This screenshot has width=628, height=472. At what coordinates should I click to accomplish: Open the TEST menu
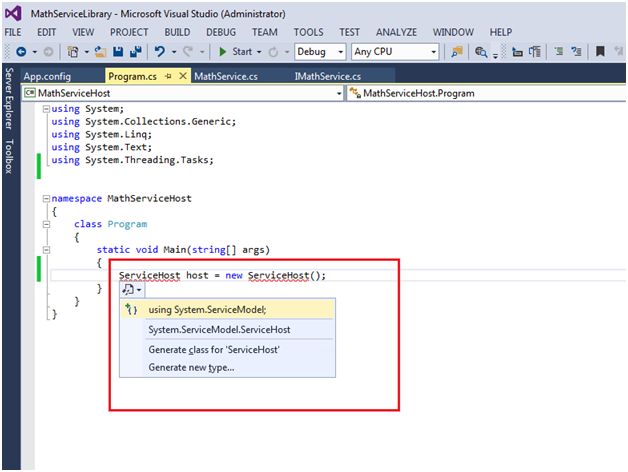(350, 32)
